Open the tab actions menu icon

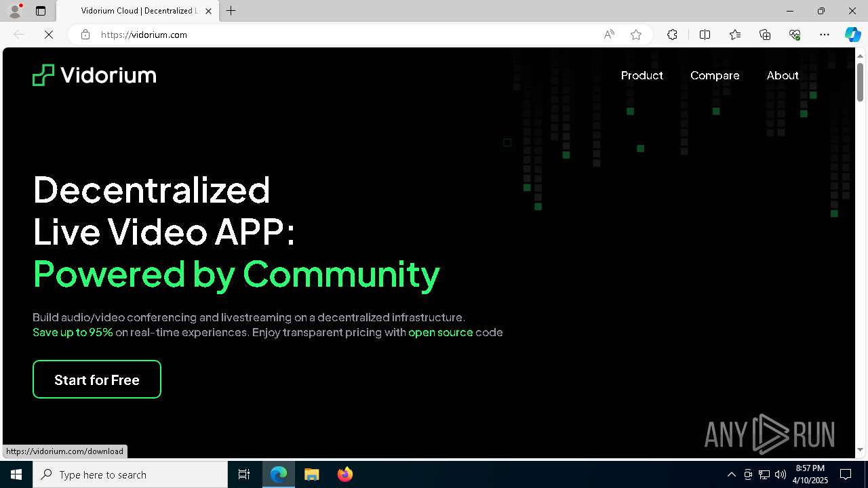41,11
